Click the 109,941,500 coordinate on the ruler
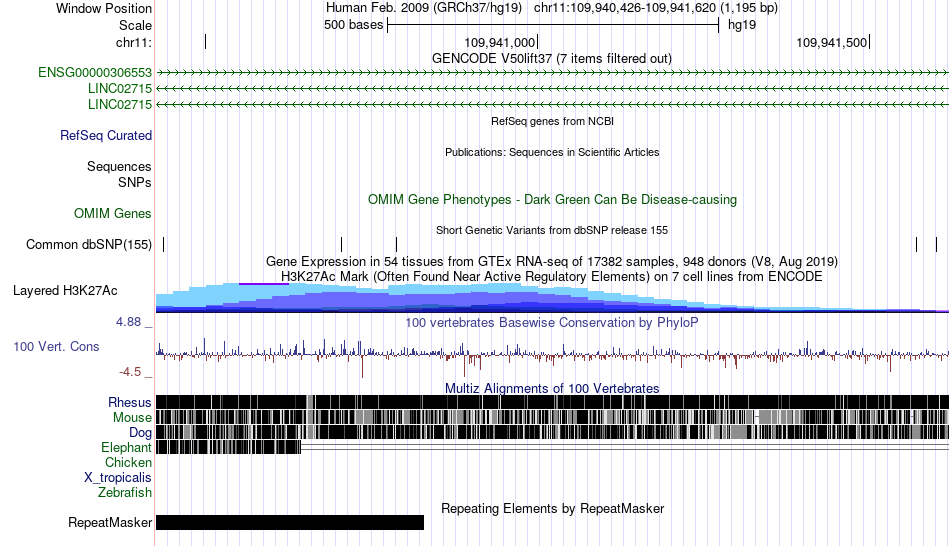Image resolution: width=950 pixels, height=546 pixels. coord(831,42)
